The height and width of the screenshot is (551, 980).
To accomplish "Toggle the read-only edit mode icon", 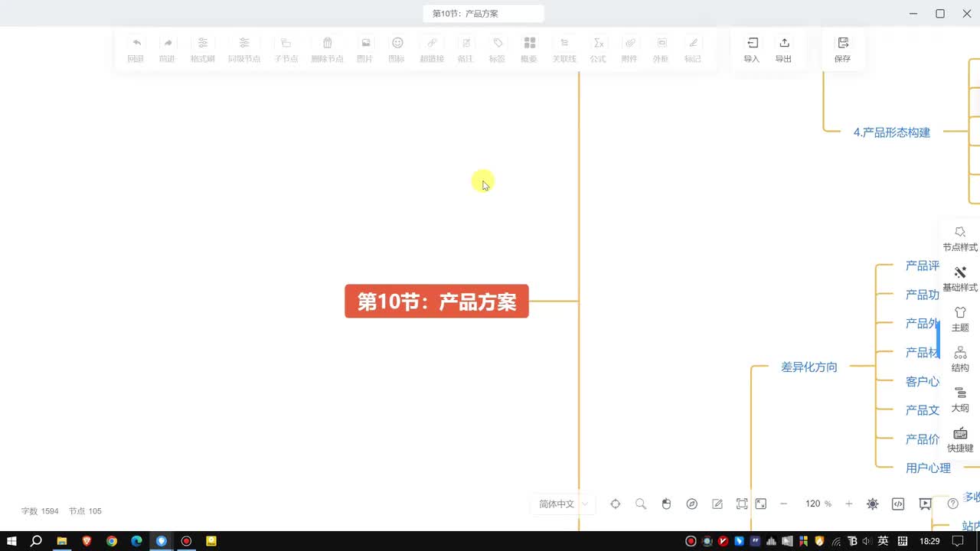I will coord(717,504).
